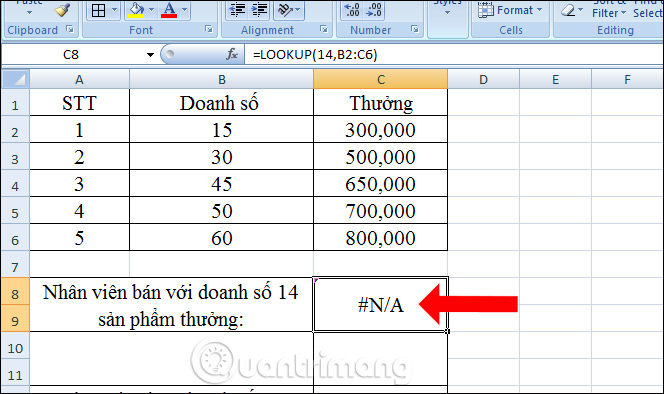Click the Decrease Indent icon

pos(237,10)
